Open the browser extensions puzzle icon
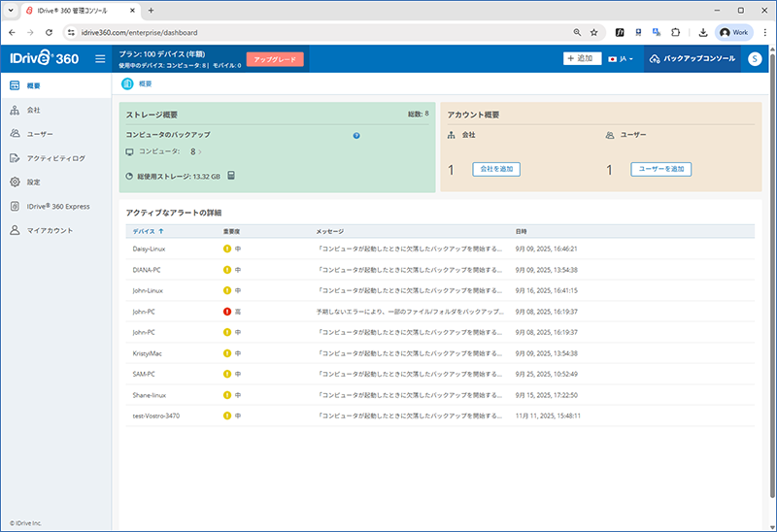This screenshot has height=532, width=777. [x=676, y=32]
